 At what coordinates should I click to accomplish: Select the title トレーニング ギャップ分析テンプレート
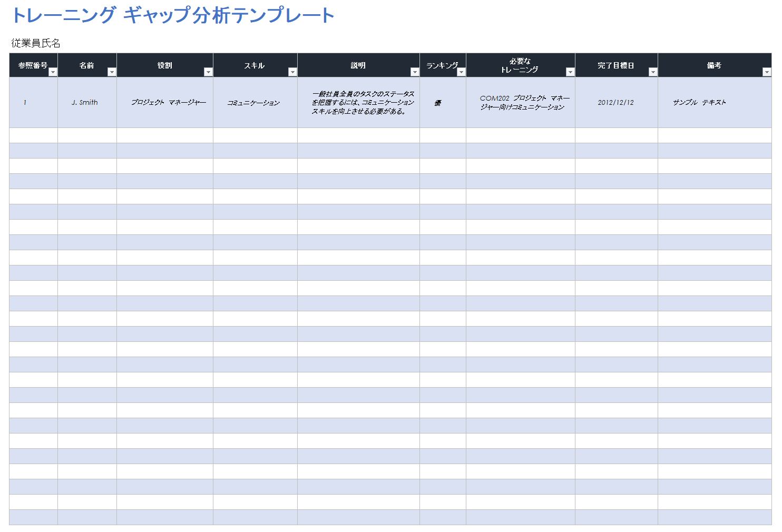173,15
